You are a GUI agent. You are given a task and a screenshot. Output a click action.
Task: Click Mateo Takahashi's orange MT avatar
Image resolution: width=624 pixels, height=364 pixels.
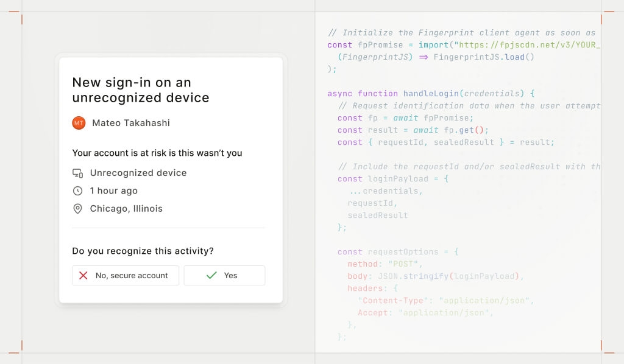(x=78, y=123)
